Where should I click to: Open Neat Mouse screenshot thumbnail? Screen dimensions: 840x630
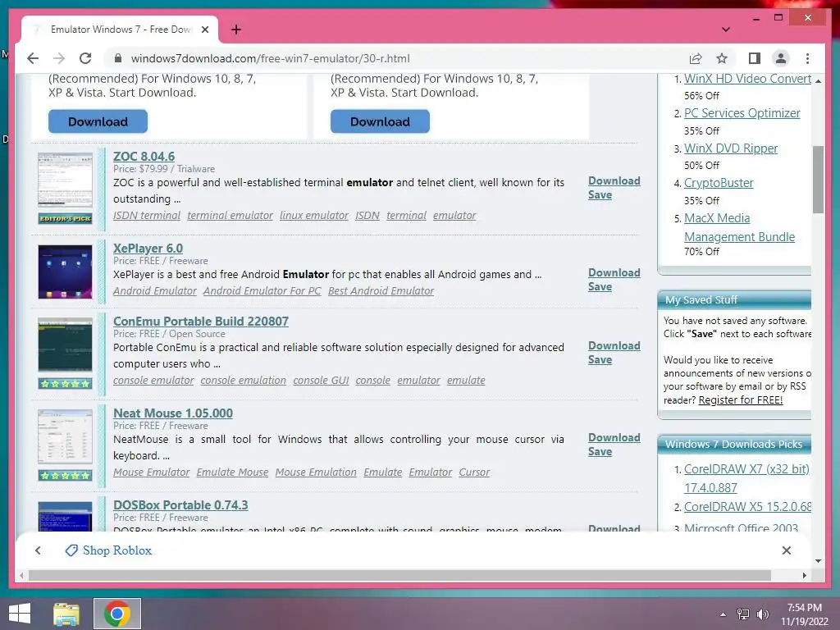65,436
